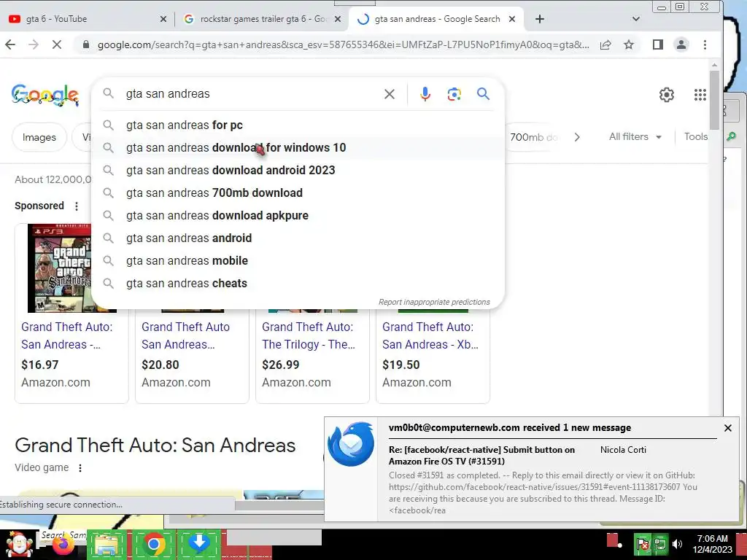Open the volume speaker tray icon
Viewport: 747px width, 560px height.
tap(677, 544)
